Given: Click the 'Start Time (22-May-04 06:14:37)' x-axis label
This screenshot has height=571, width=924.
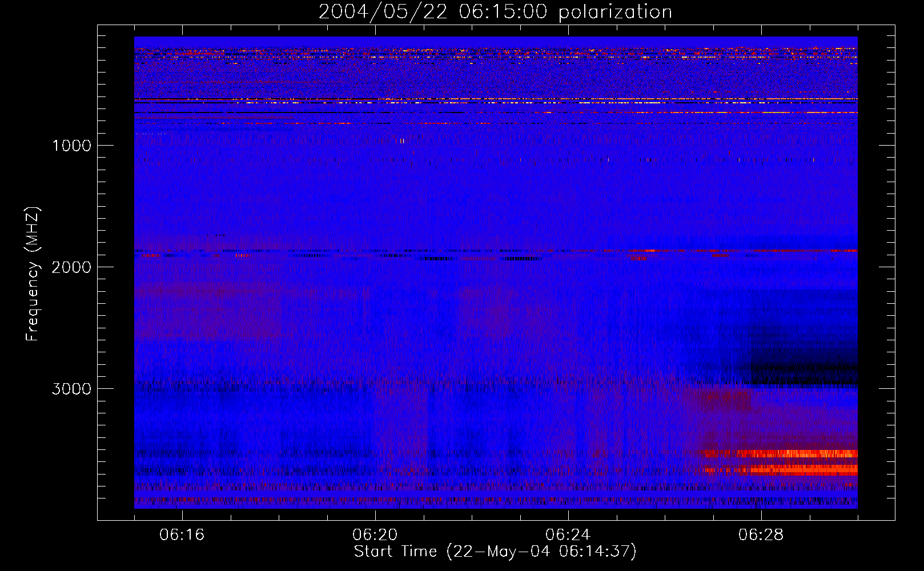Looking at the screenshot, I should (495, 552).
